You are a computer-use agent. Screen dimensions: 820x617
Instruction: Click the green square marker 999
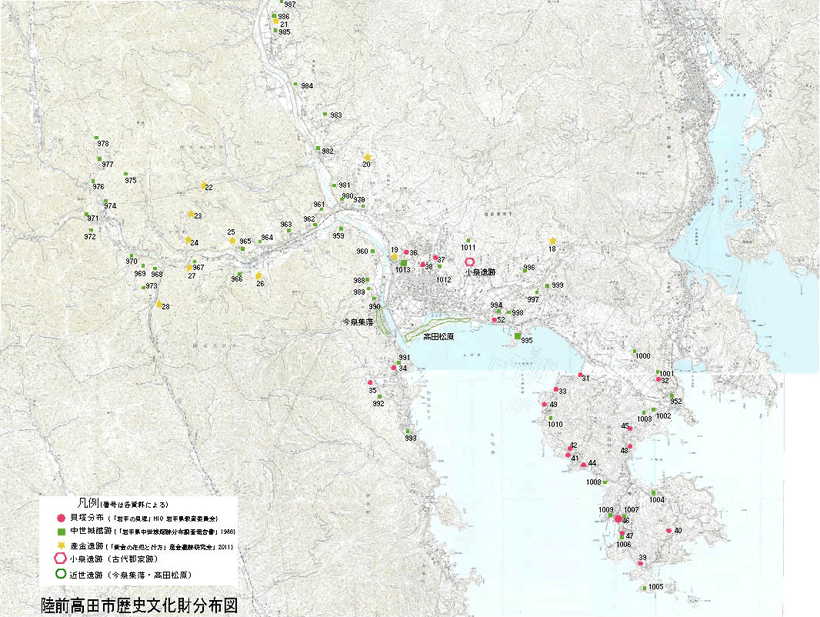[x=547, y=285]
